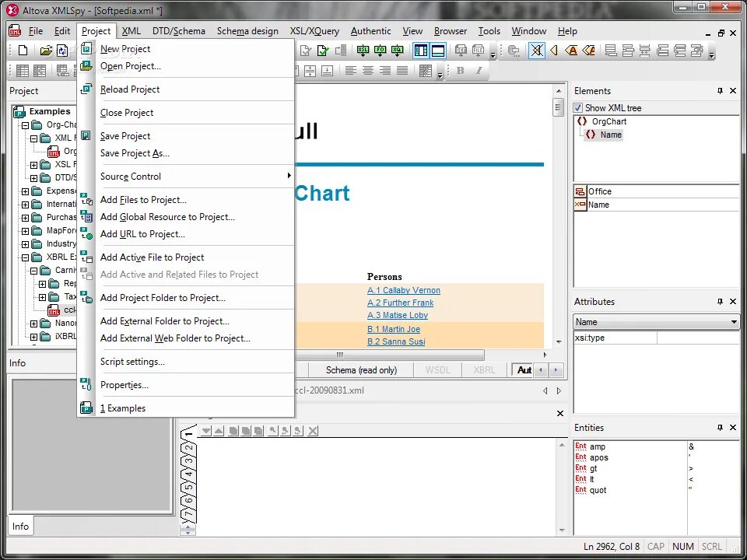Click the Append row toolbar icon
This screenshot has width=747, height=560.
click(x=611, y=50)
